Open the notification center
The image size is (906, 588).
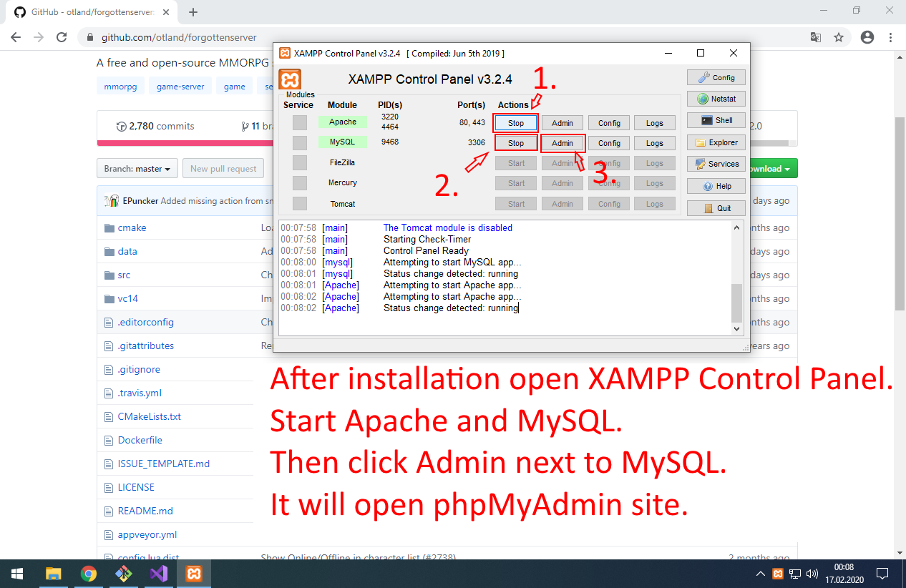(883, 574)
